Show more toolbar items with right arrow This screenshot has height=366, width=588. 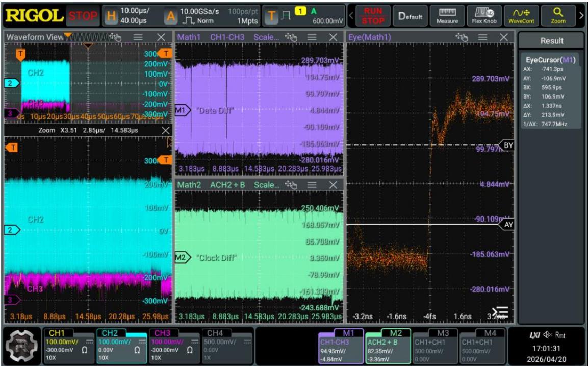click(x=581, y=16)
